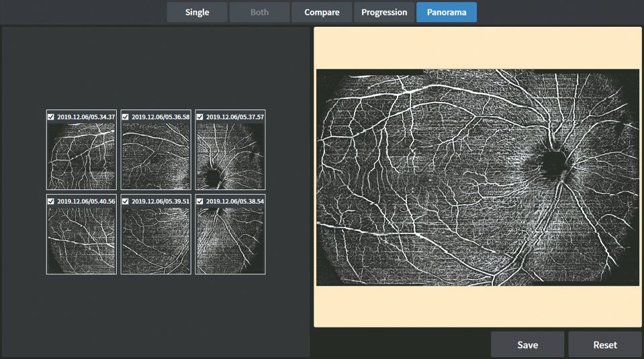
Task: Click the 05.39.51 scan thumbnail image
Action: (x=156, y=240)
